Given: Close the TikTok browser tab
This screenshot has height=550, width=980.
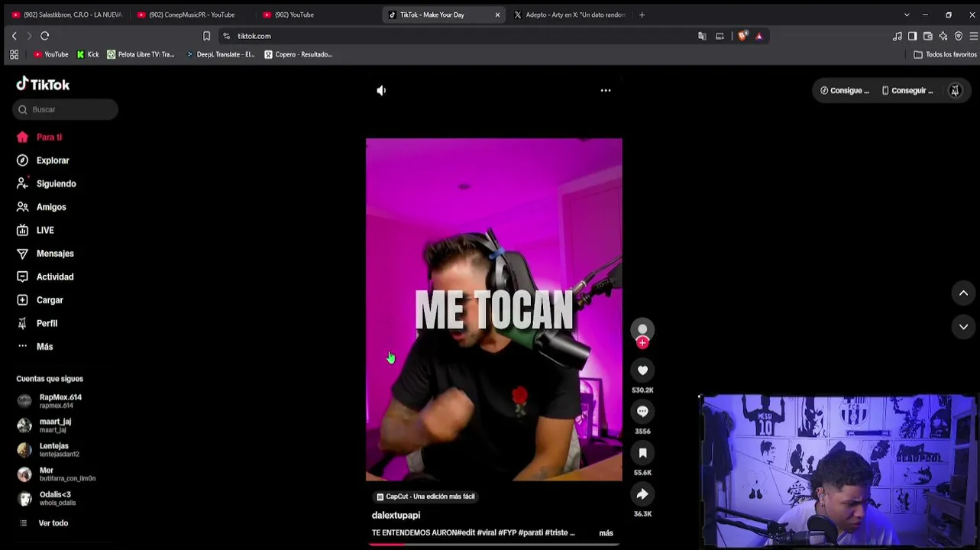Looking at the screenshot, I should (497, 15).
